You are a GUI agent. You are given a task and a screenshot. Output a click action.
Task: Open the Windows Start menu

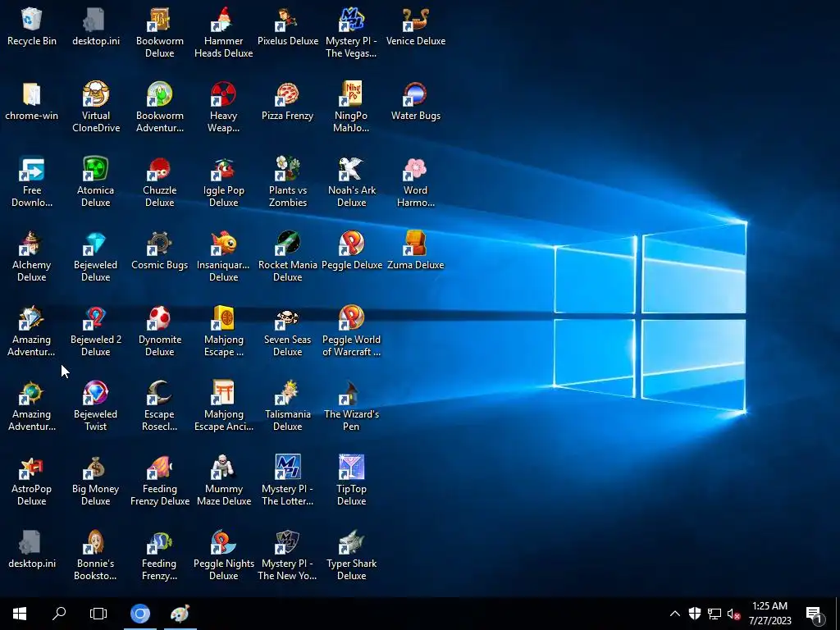(x=20, y=614)
